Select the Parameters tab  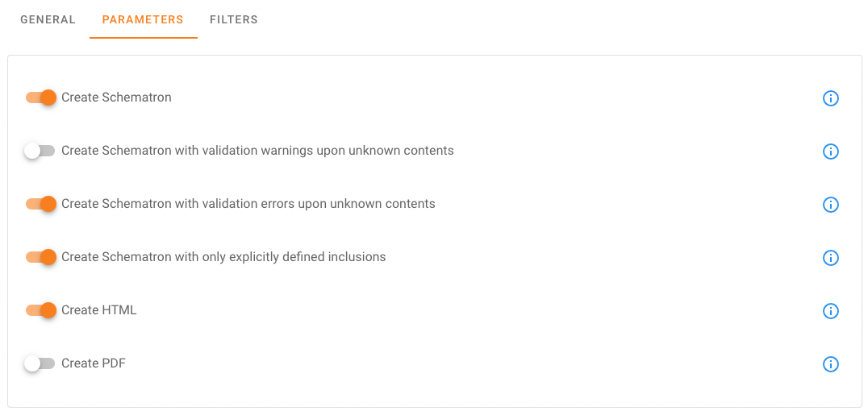(x=143, y=19)
